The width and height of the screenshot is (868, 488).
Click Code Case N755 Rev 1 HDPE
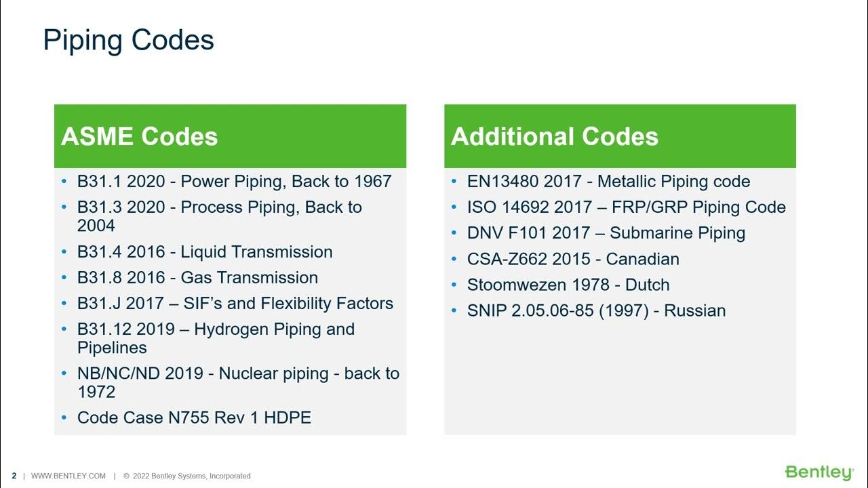(x=194, y=418)
